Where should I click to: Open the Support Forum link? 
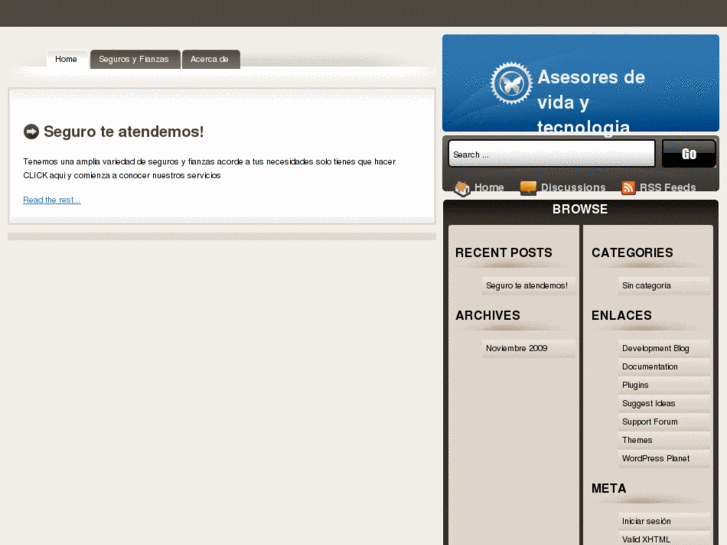click(x=650, y=422)
